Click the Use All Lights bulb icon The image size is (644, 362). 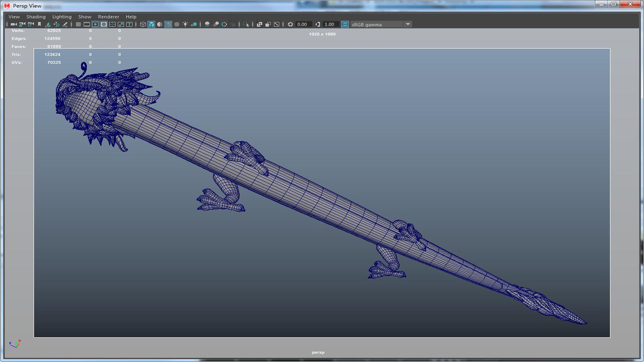[185, 24]
